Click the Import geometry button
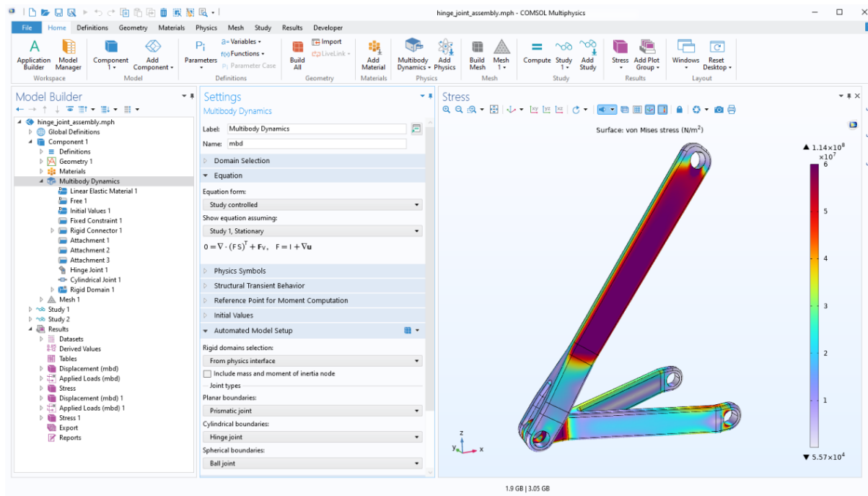 (327, 42)
